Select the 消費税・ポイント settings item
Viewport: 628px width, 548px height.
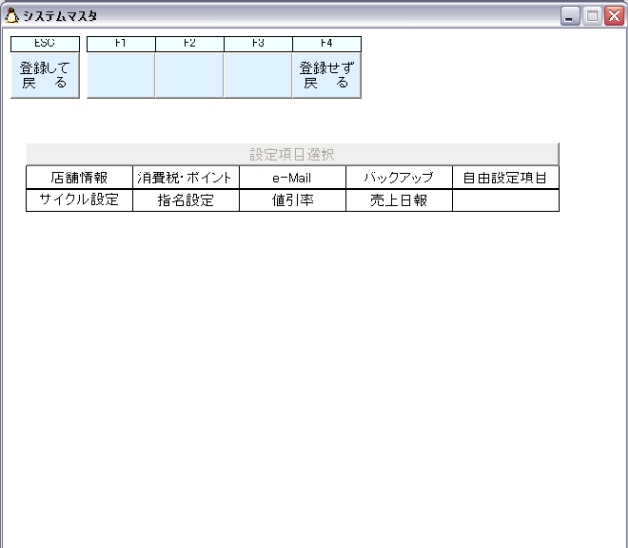coord(185,178)
